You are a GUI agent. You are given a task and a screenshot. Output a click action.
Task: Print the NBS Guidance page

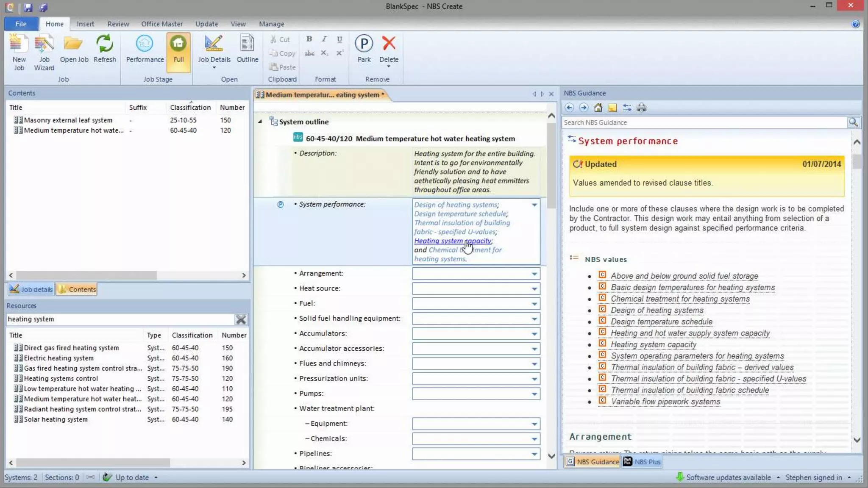point(641,108)
